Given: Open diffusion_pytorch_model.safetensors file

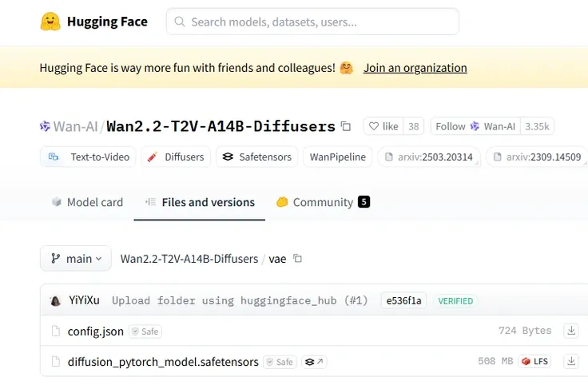Looking at the screenshot, I should (163, 362).
